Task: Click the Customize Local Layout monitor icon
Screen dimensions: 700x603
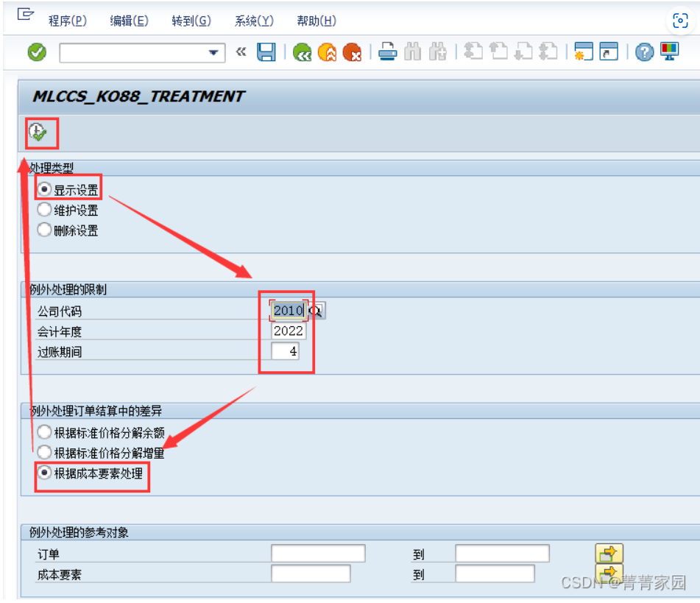Action: tap(670, 52)
